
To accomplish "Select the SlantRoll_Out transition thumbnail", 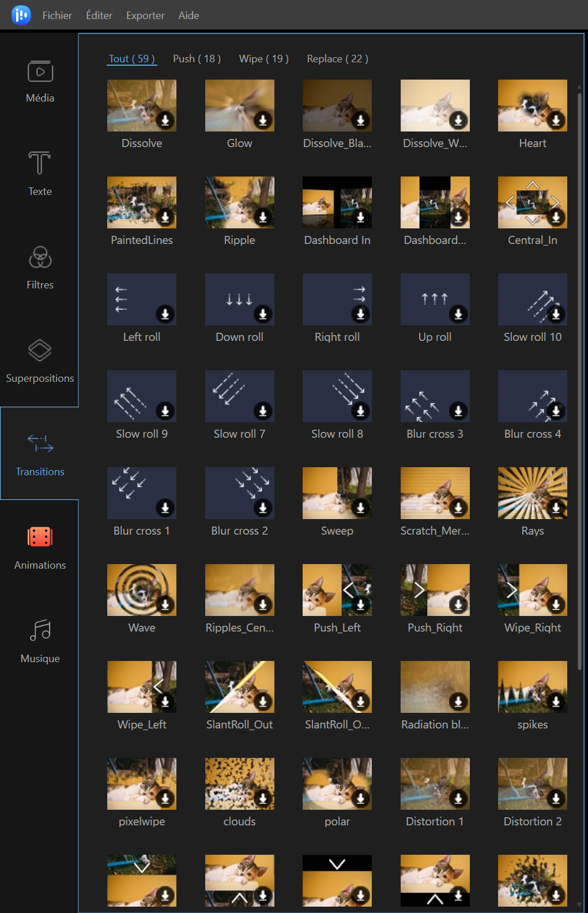I will [240, 687].
